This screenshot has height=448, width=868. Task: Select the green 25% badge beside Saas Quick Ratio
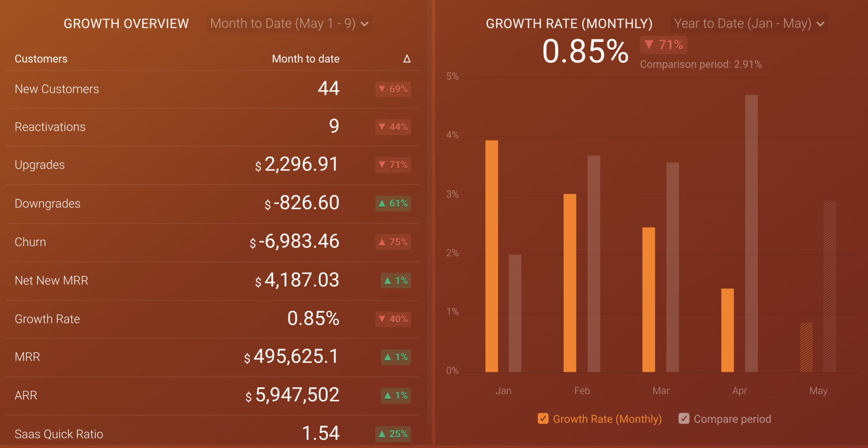393,434
